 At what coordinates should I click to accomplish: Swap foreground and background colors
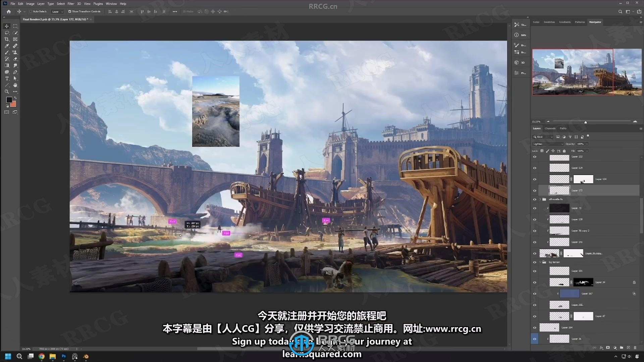click(x=15, y=98)
